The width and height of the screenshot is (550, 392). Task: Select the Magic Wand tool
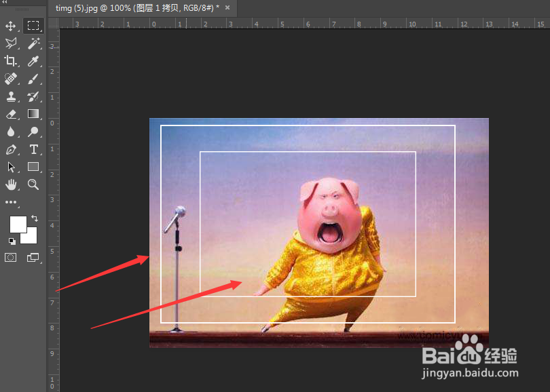[x=34, y=43]
